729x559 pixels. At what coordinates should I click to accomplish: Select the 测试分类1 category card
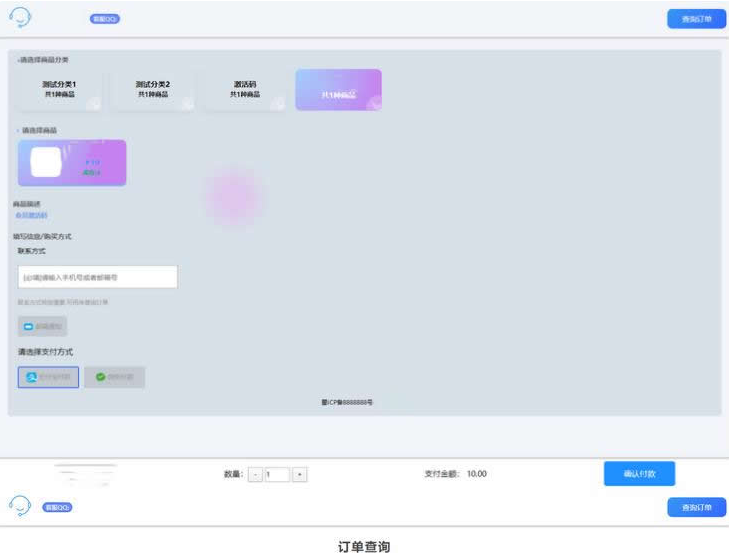tap(58, 90)
